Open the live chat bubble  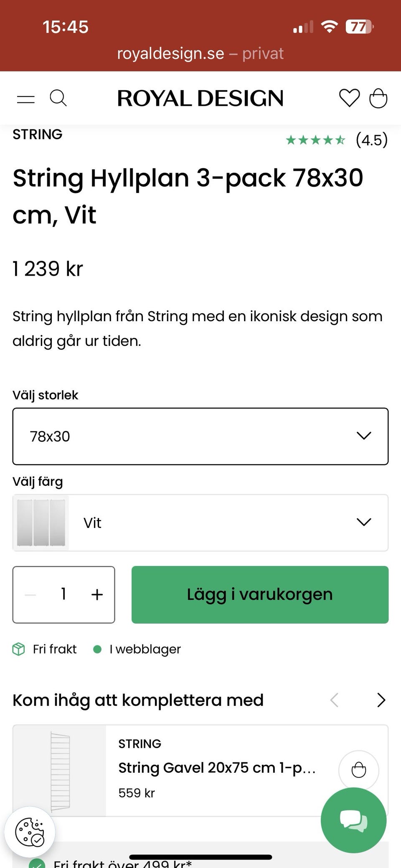(x=353, y=820)
